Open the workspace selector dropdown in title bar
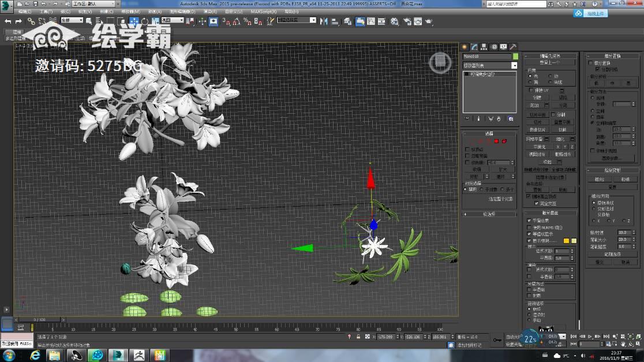644x362 pixels. [x=93, y=3]
